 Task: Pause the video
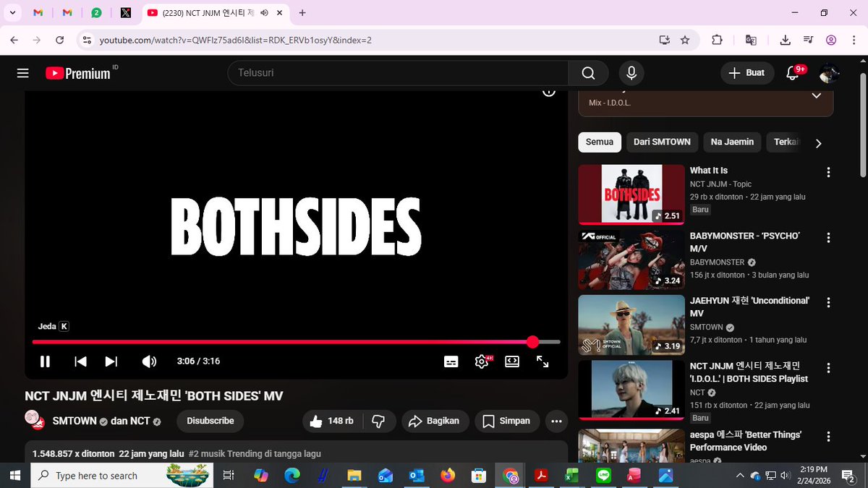(45, 361)
